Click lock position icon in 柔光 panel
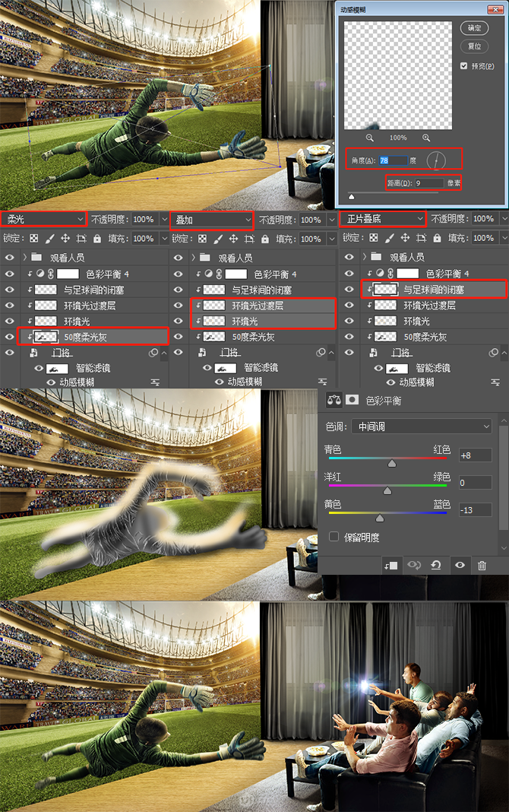This screenshot has width=509, height=812. pyautogui.click(x=65, y=239)
